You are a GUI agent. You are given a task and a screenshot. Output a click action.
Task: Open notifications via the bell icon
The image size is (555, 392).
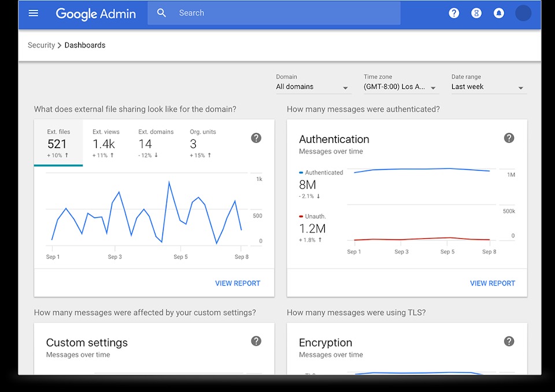498,13
